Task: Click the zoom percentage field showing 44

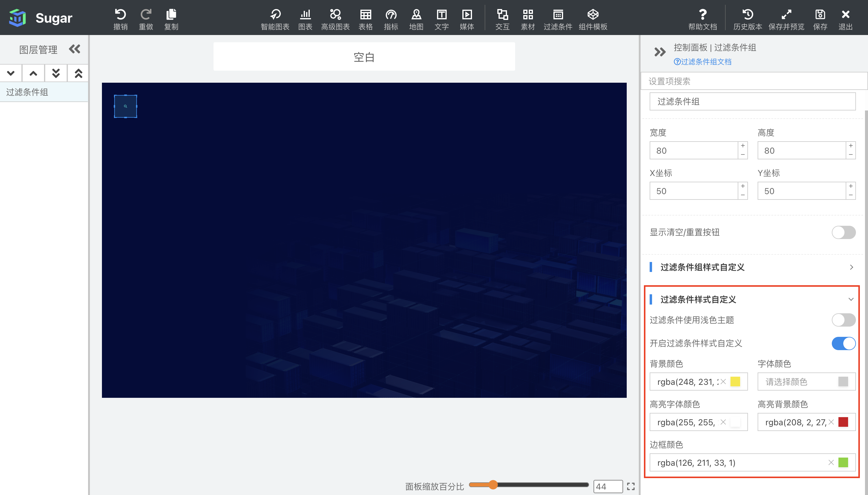Action: (x=608, y=487)
